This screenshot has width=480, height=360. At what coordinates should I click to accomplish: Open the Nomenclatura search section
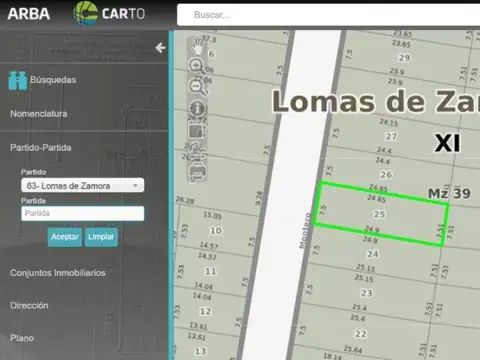click(x=39, y=114)
